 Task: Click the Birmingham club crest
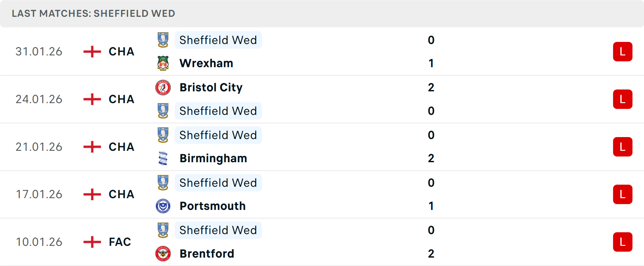[x=163, y=158]
